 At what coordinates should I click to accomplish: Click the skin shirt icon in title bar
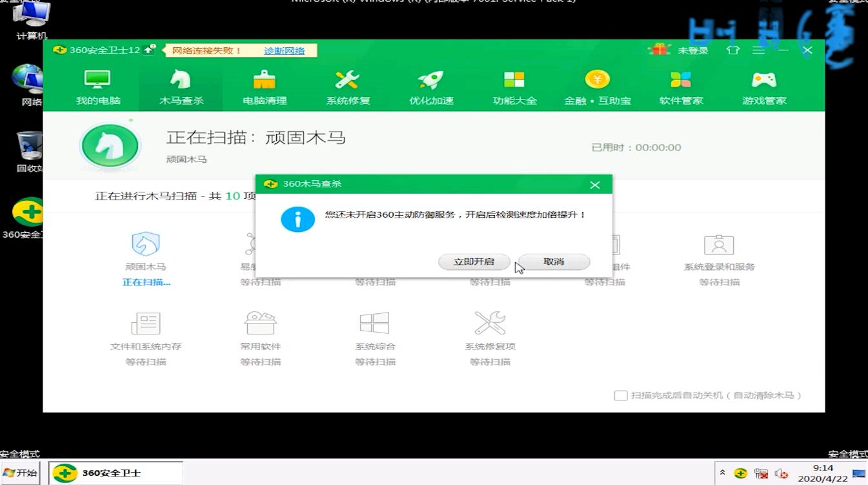tap(732, 50)
